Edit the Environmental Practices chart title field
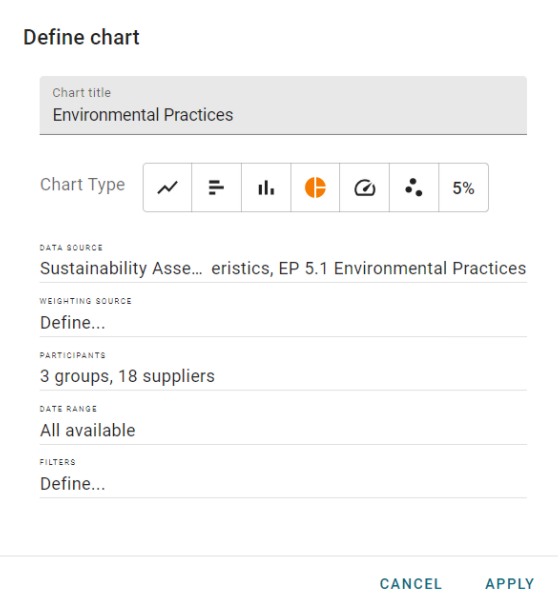558x609 pixels. [x=283, y=106]
